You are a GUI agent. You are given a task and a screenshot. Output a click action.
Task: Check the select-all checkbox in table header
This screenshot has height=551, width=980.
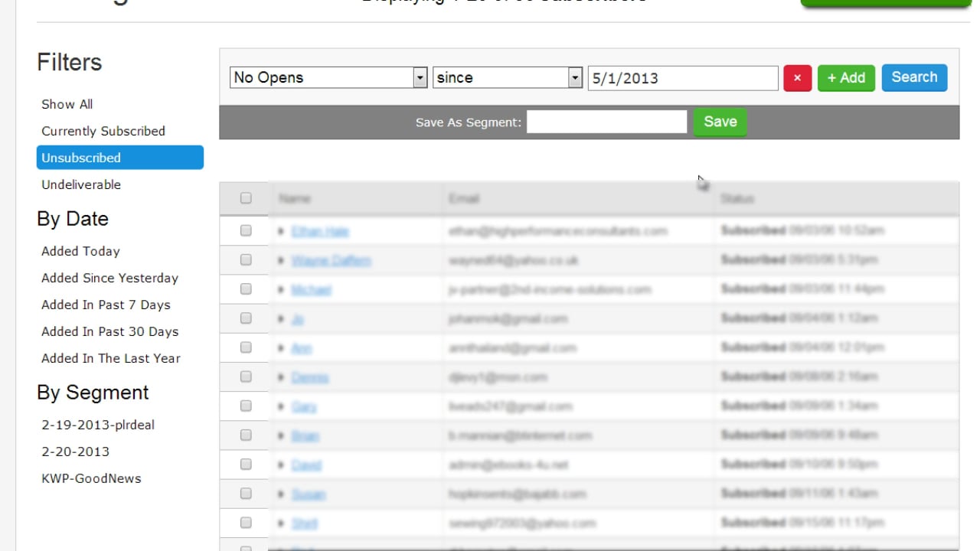pos(245,197)
